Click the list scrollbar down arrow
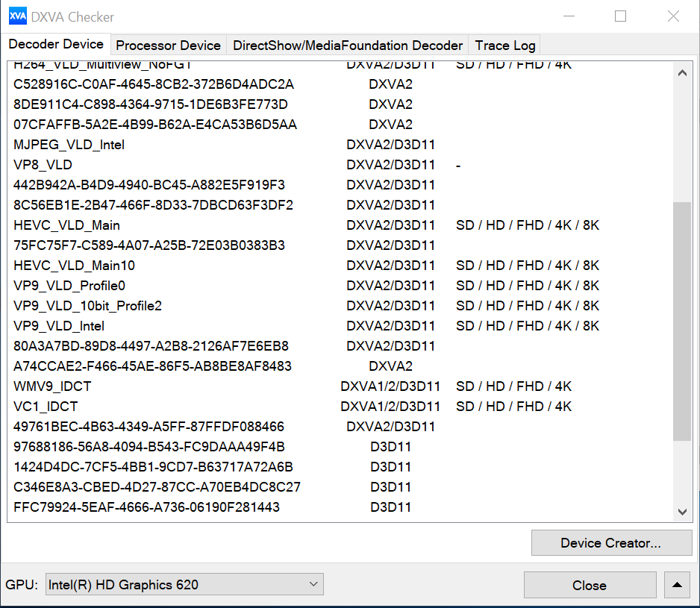The image size is (700, 608). pyautogui.click(x=682, y=512)
